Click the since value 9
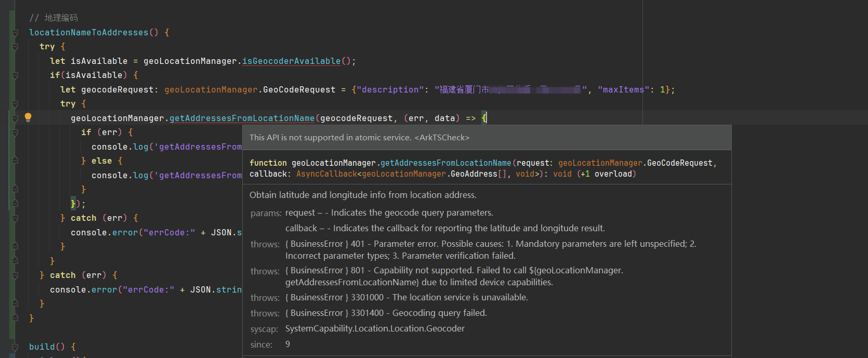This screenshot has height=358, width=868. [287, 344]
